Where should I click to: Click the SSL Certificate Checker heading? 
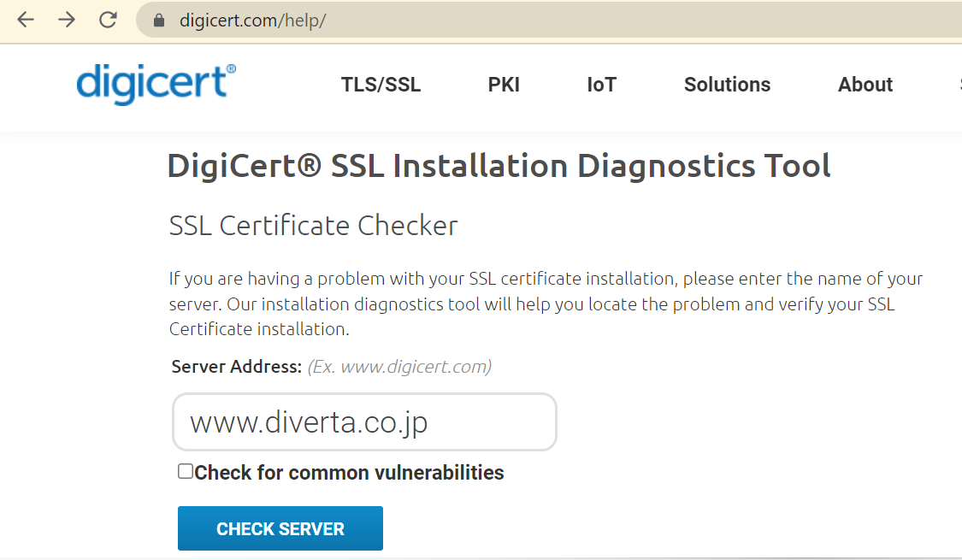[x=313, y=225]
